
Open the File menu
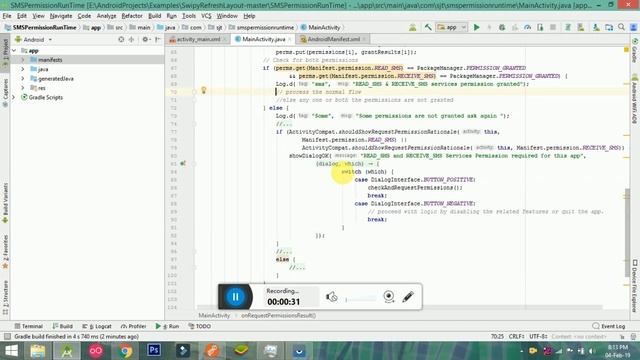[x=7, y=16]
